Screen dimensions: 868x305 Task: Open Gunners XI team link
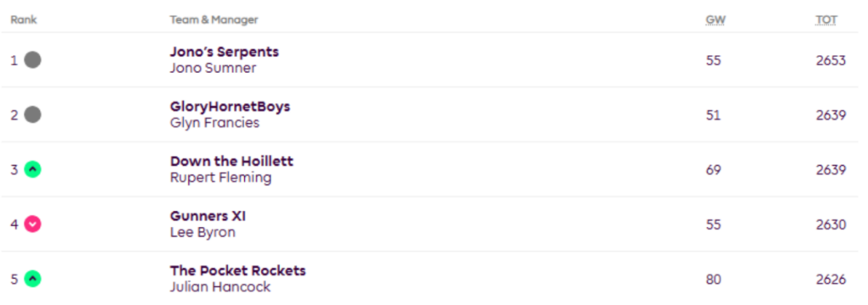tap(208, 216)
